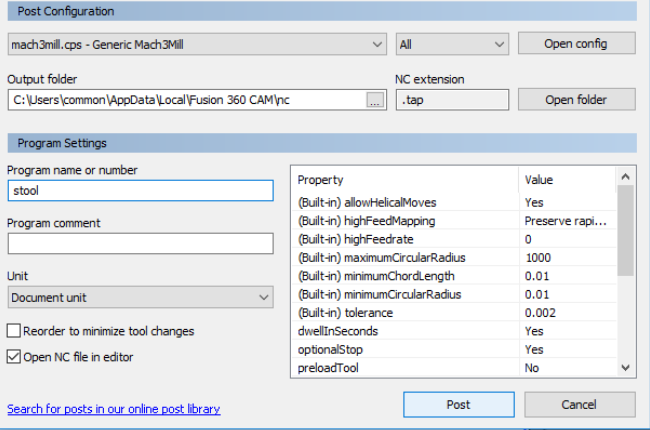Focus the Program comment text box
This screenshot has width=650, height=430.
tap(140, 243)
